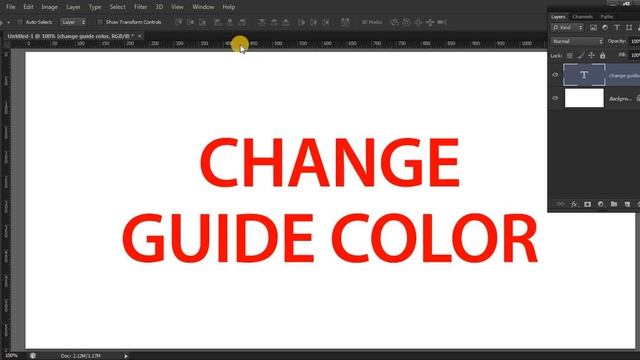Toggle Lock image pixels brush icon
Viewport: 640px width, 360px height.
point(581,55)
